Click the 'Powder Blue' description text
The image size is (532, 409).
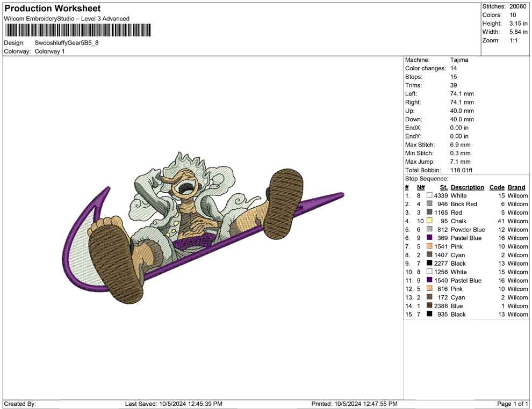tap(468, 229)
